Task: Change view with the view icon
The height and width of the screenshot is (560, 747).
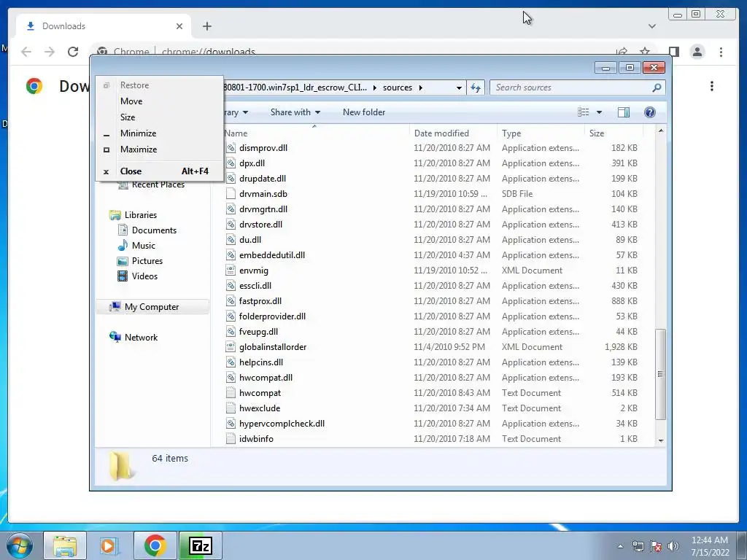Action: [x=583, y=112]
